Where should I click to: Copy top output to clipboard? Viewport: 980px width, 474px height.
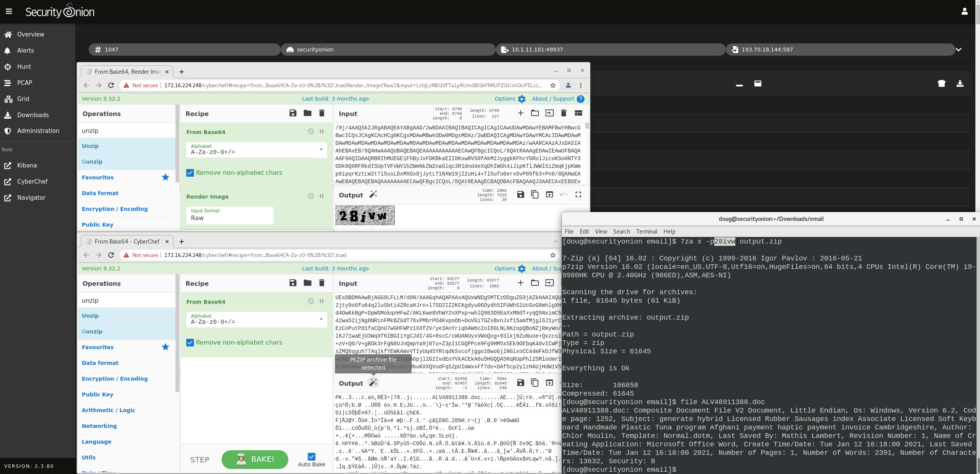[535, 194]
